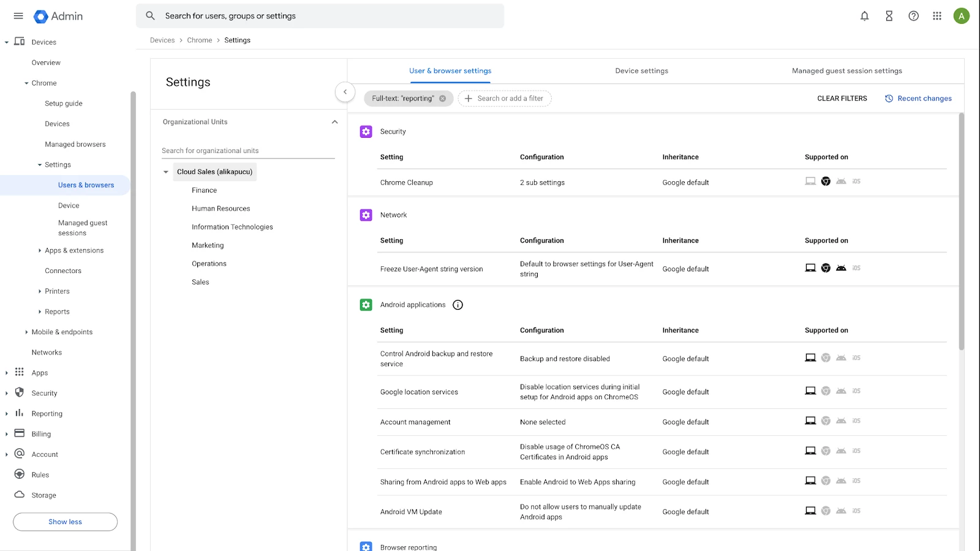Open Managed guest sessions in sidebar
980x551 pixels.
coord(83,228)
